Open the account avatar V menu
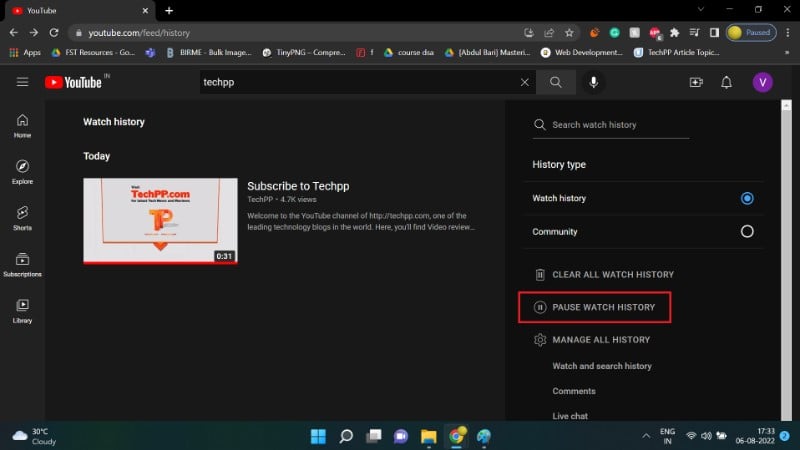 pyautogui.click(x=762, y=82)
